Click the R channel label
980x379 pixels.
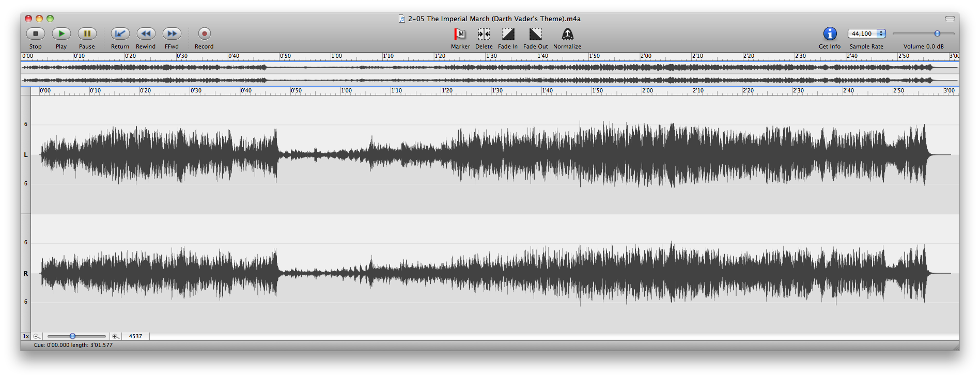(26, 273)
